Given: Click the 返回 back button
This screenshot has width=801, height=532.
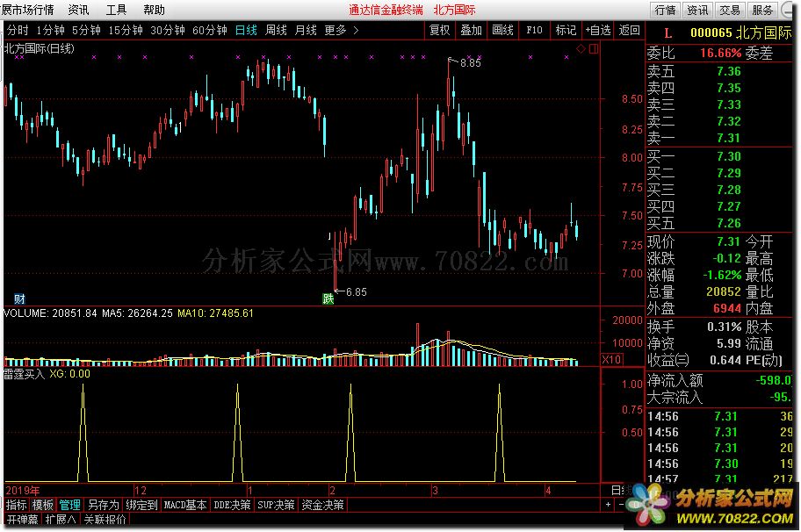Looking at the screenshot, I should point(630,31).
